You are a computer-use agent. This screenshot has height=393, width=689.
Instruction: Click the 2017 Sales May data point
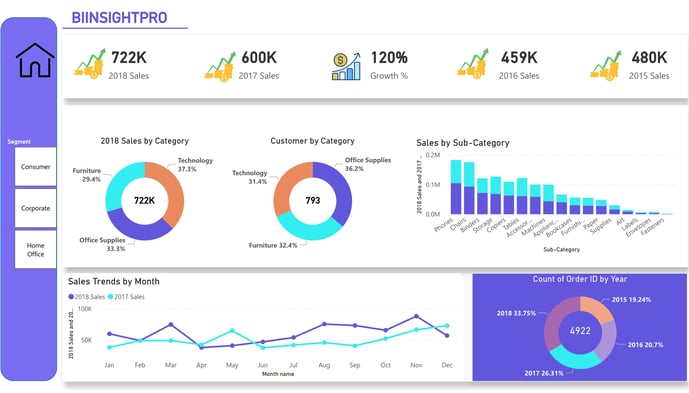232,331
